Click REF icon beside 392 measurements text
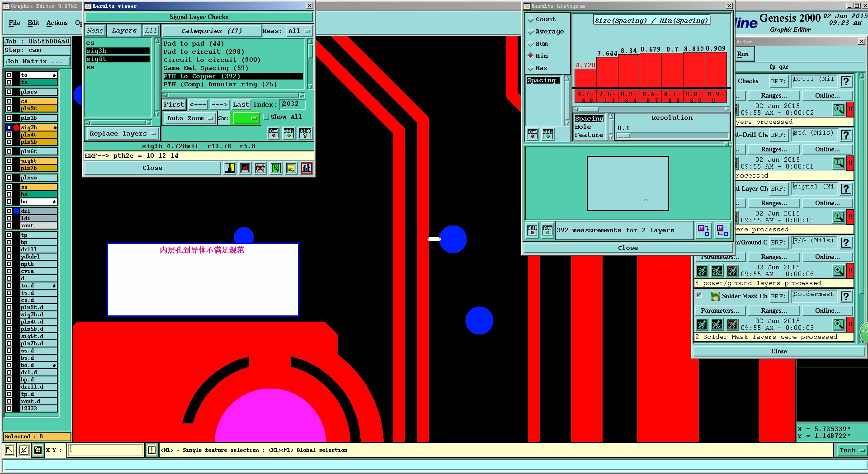Image resolution: width=868 pixels, height=474 pixels. point(547,230)
